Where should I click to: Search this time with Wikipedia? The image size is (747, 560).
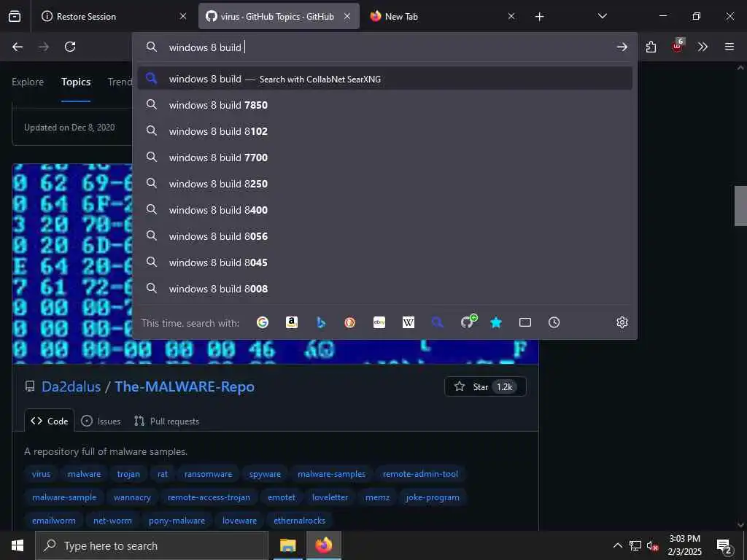coord(409,322)
